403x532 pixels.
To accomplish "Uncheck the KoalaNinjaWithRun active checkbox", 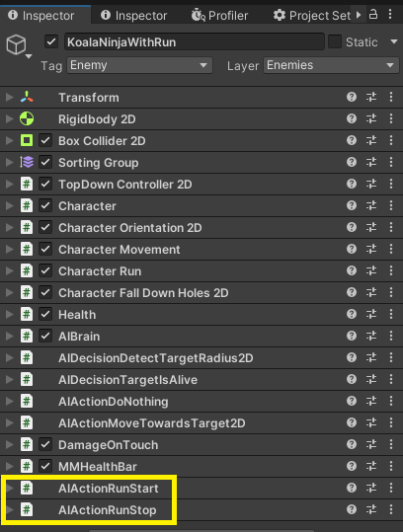I will pos(51,42).
